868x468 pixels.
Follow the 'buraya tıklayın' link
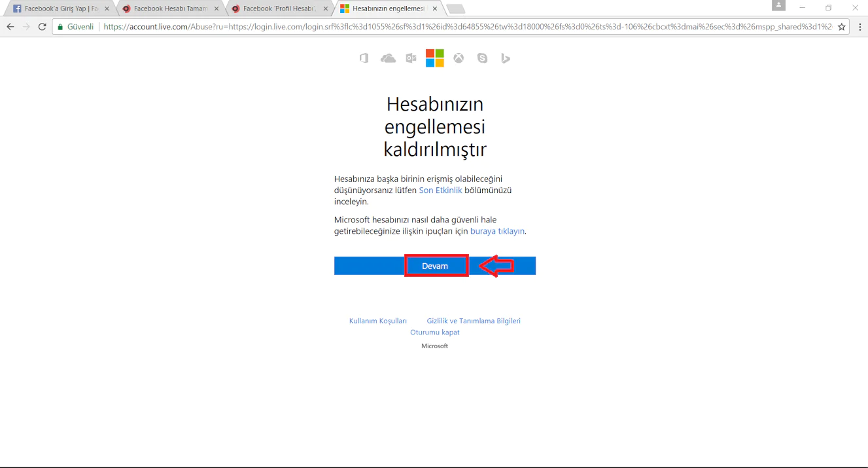[x=497, y=231]
